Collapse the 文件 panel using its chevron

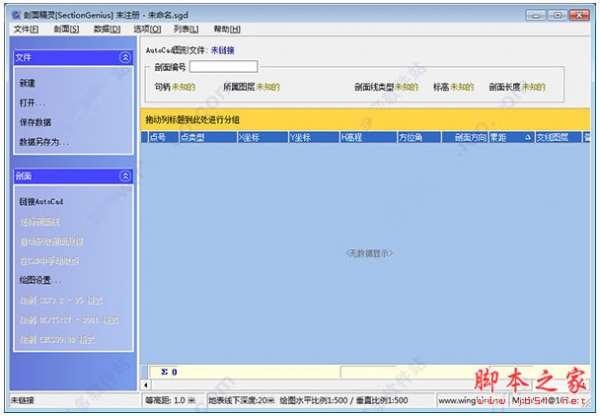[125, 58]
